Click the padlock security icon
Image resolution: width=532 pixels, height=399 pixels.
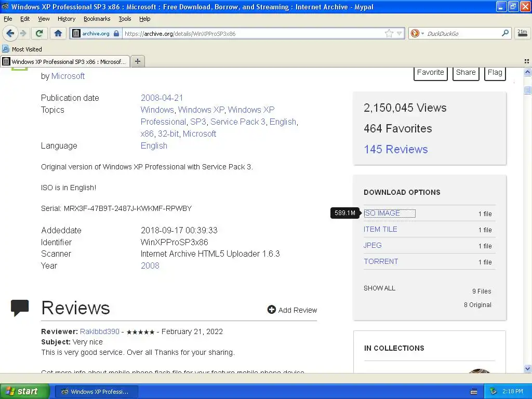click(x=116, y=33)
